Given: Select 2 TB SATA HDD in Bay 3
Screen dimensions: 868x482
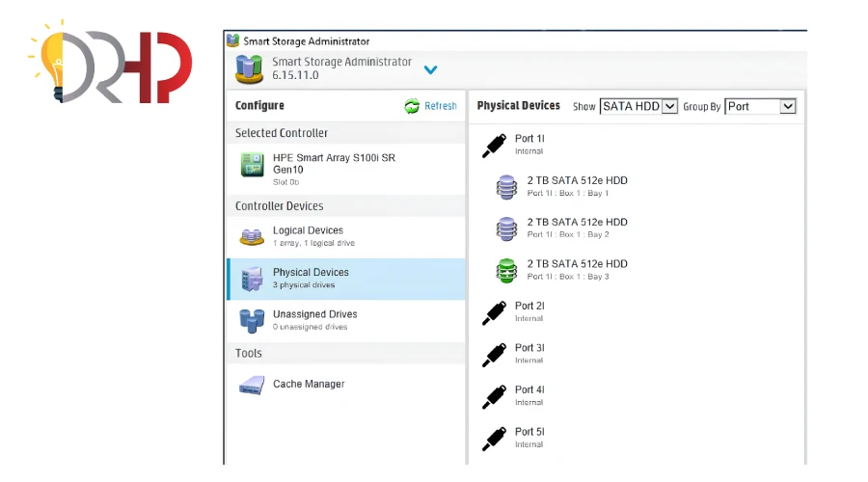Looking at the screenshot, I should point(578,264).
